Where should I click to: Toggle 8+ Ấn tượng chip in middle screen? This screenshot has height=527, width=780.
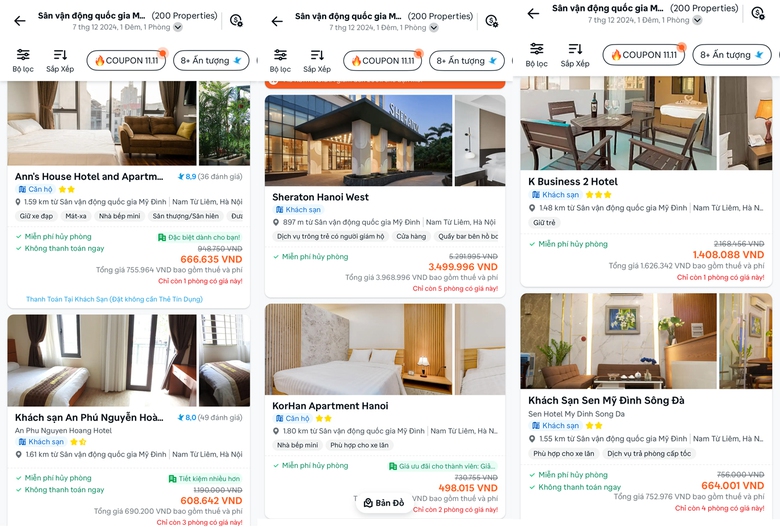click(x=466, y=61)
